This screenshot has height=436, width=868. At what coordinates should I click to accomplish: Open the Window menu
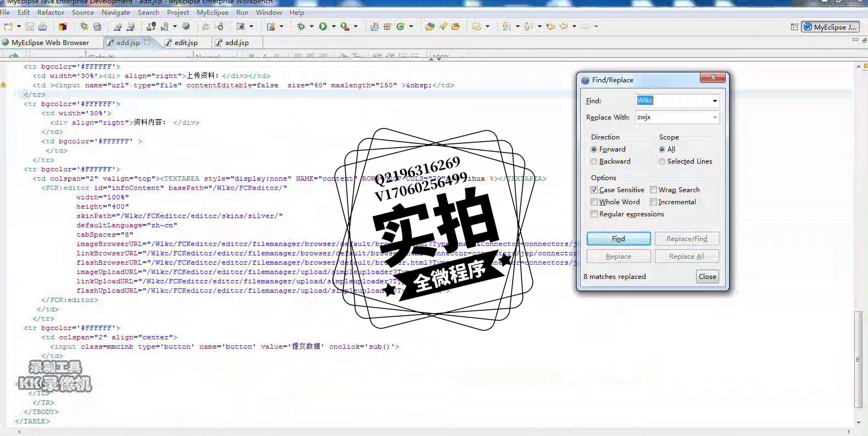click(x=269, y=12)
